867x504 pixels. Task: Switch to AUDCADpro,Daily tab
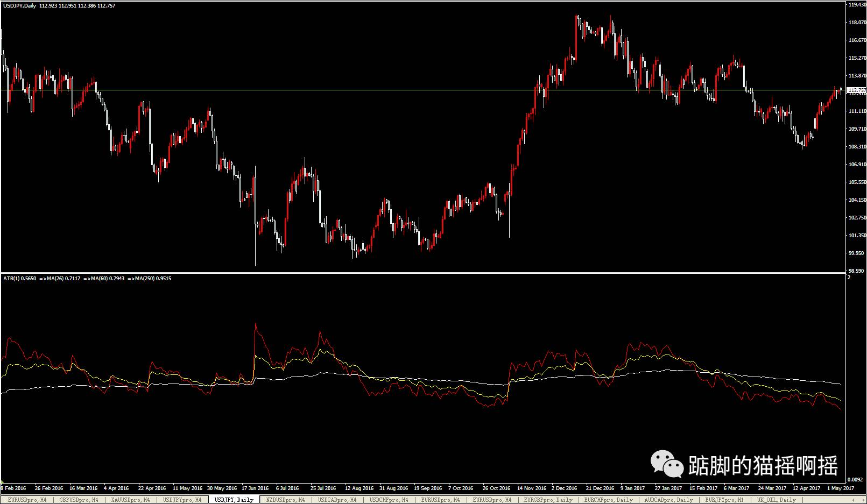[x=669, y=500]
